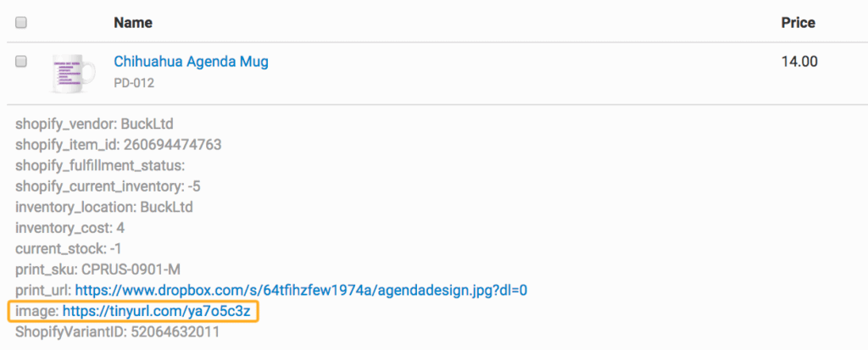The height and width of the screenshot is (350, 868).
Task: Open the Dropbox print_url link
Action: click(x=301, y=291)
